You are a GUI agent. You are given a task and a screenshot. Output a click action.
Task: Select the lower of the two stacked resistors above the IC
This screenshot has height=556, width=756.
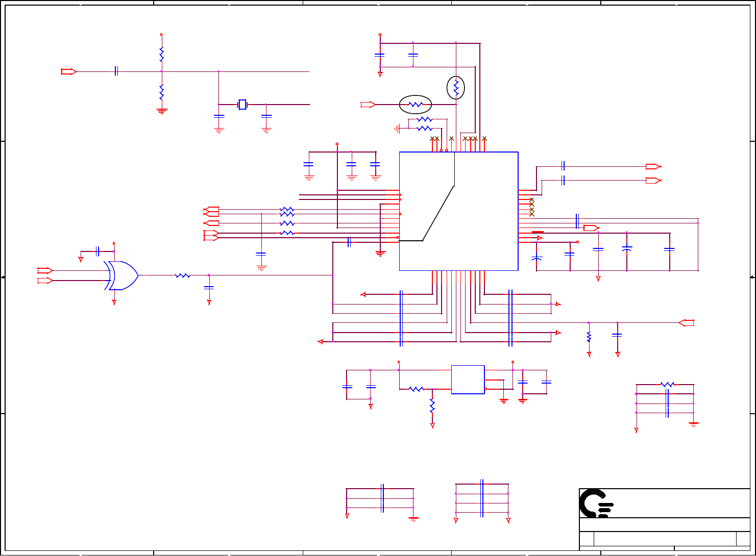coord(424,129)
